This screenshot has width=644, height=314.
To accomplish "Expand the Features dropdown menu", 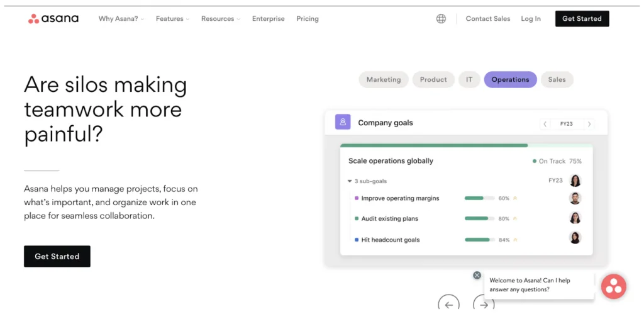I will coord(172,18).
